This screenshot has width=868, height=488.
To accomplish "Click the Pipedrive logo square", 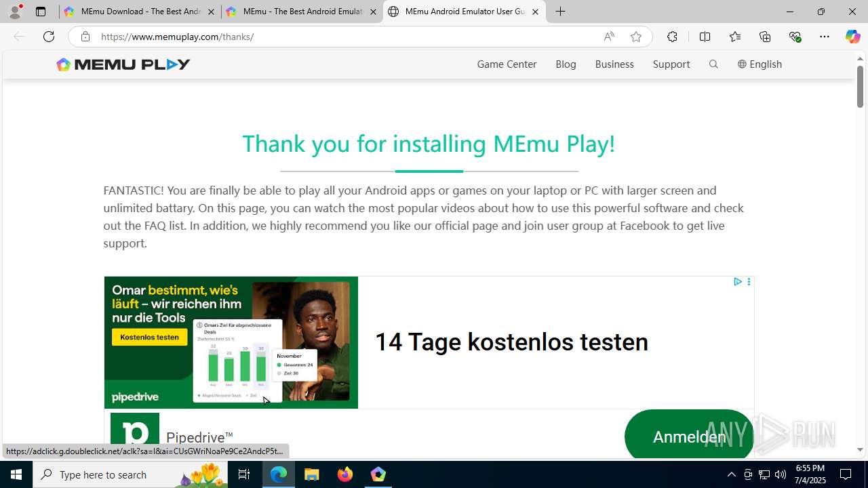I will (x=135, y=435).
